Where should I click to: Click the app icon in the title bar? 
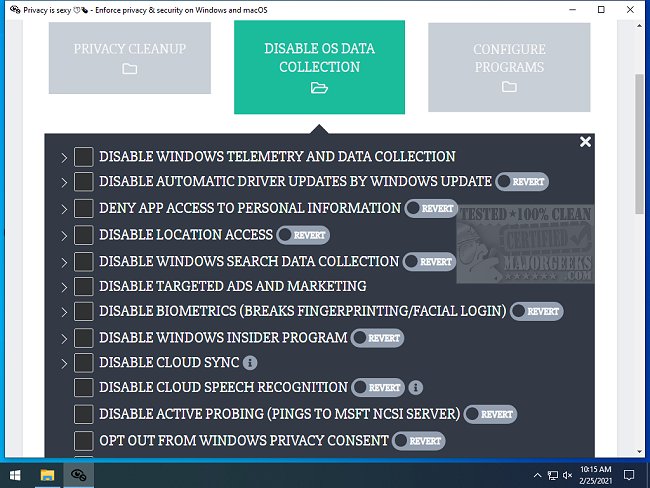click(15, 10)
